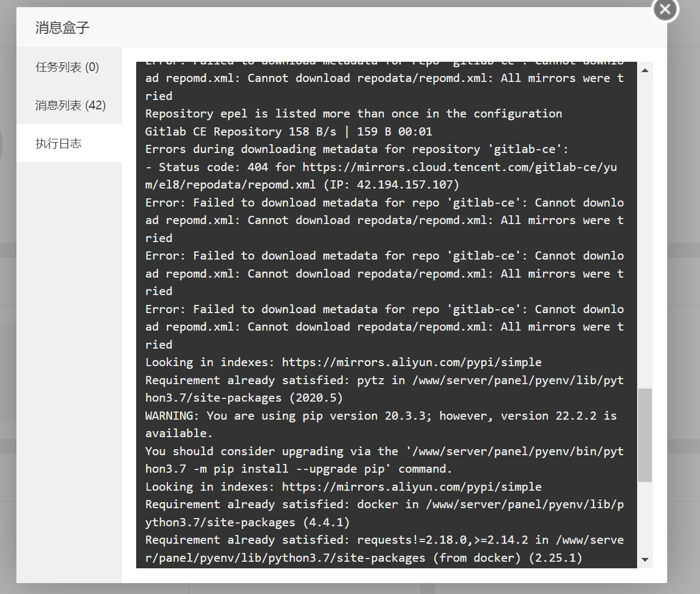Click the 'requests!=2.18.0,>=2.14.2' log line

[x=384, y=549]
